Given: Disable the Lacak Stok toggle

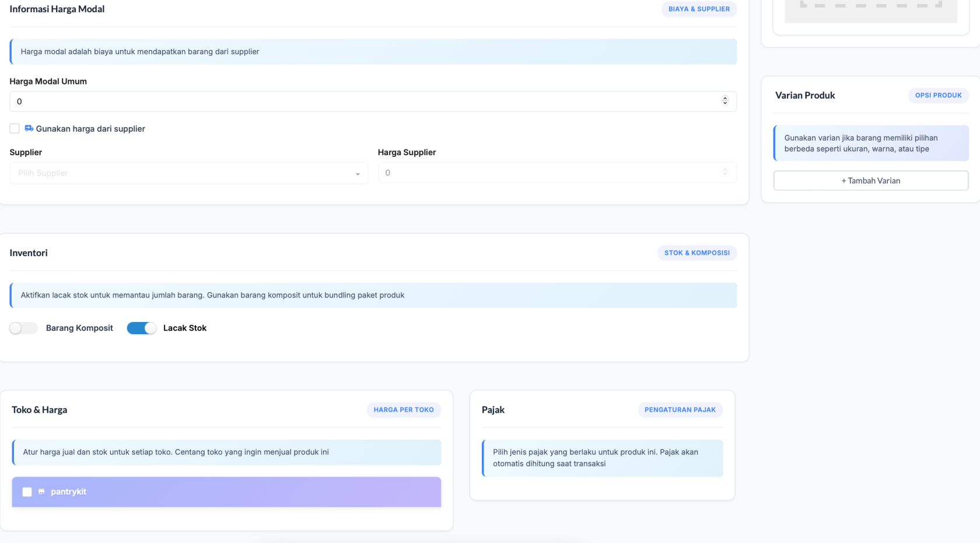Looking at the screenshot, I should click(142, 328).
